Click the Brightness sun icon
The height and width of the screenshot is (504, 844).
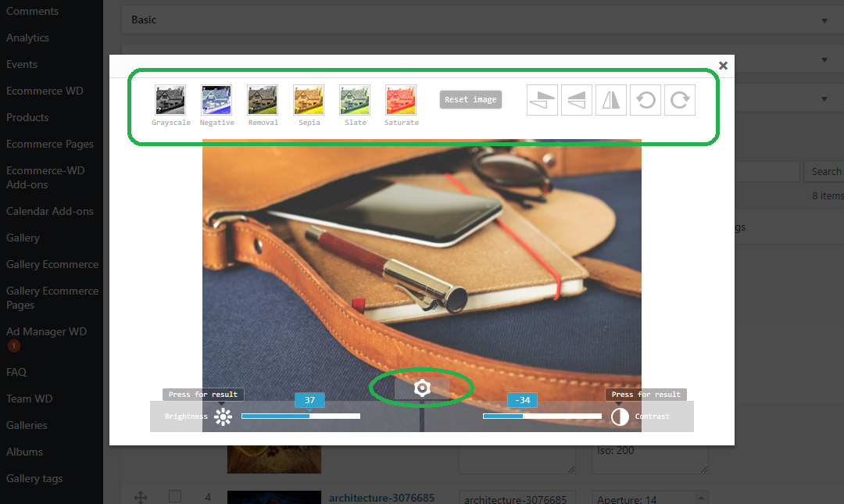[223, 416]
